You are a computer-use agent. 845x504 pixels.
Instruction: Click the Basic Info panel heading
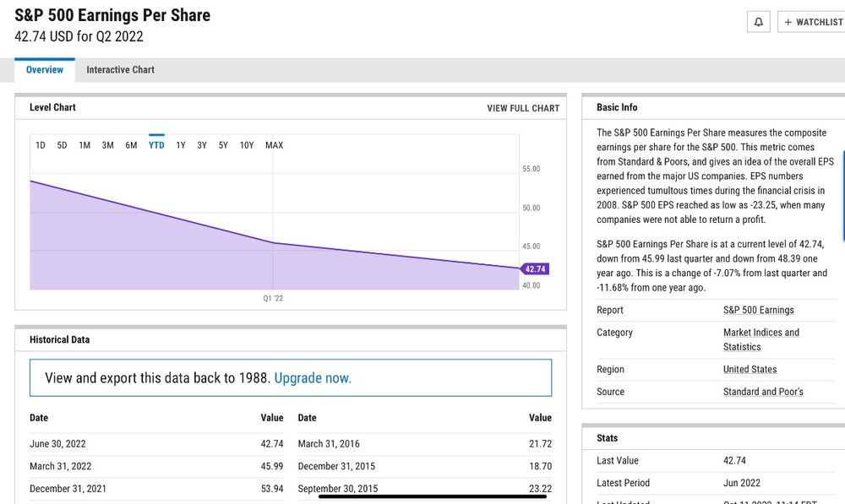coord(617,108)
